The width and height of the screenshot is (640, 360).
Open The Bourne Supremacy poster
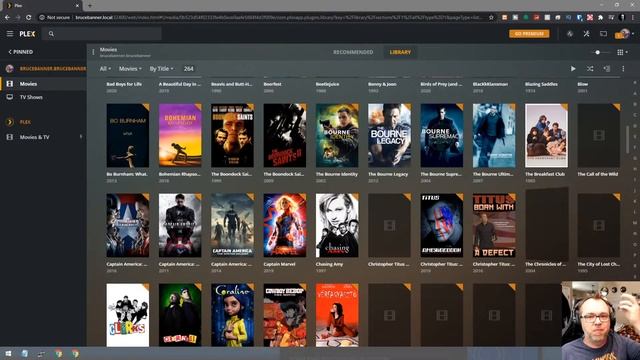tap(442, 136)
